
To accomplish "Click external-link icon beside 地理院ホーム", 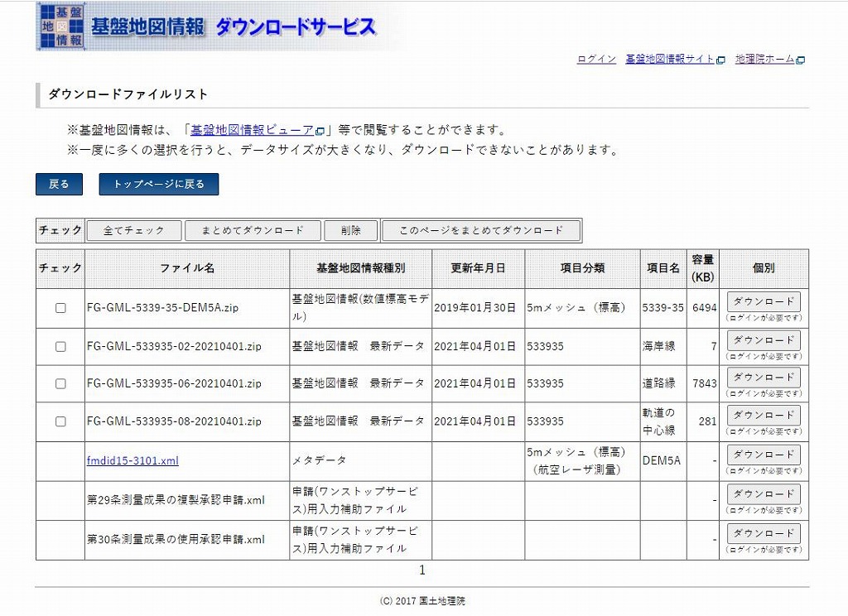I will point(801,60).
